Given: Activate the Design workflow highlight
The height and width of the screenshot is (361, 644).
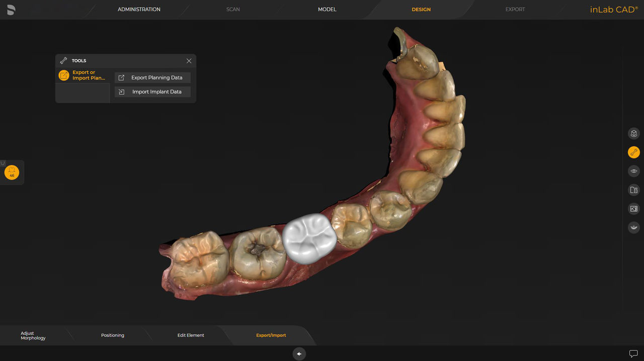Looking at the screenshot, I should tap(421, 9).
